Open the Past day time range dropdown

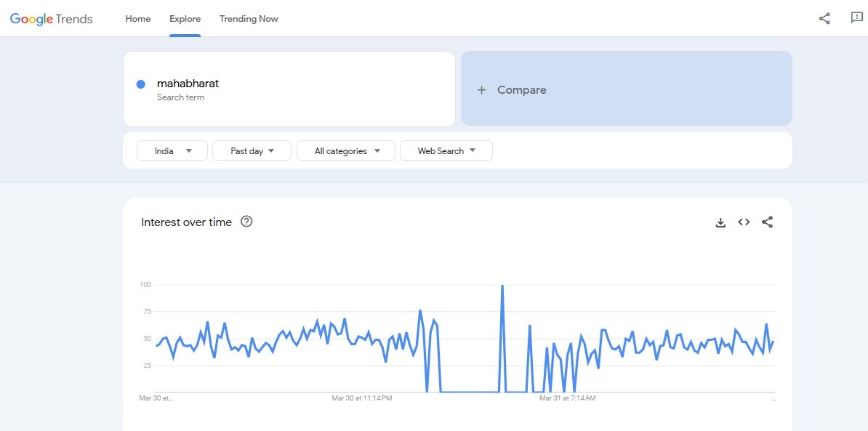[x=252, y=150]
